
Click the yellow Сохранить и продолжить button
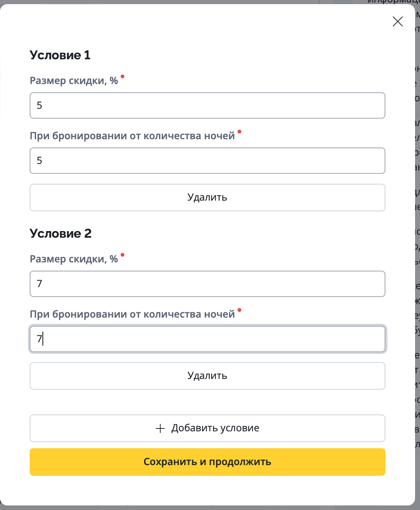[207, 462]
